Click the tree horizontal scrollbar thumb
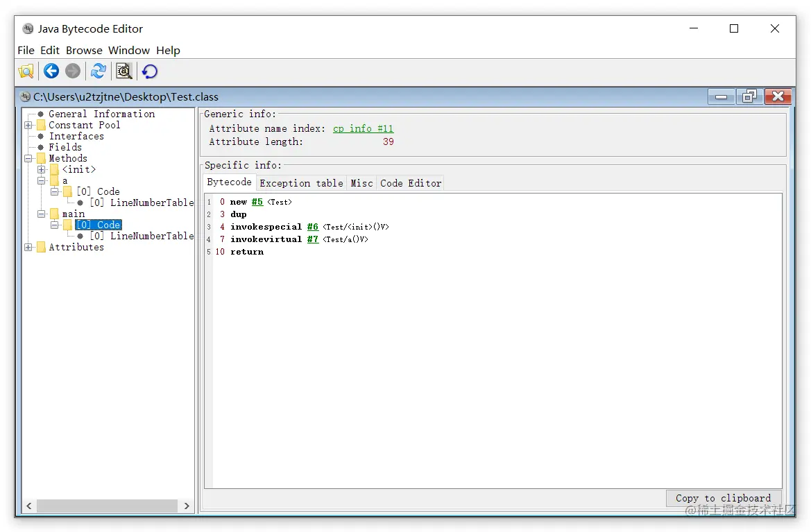 [107, 506]
